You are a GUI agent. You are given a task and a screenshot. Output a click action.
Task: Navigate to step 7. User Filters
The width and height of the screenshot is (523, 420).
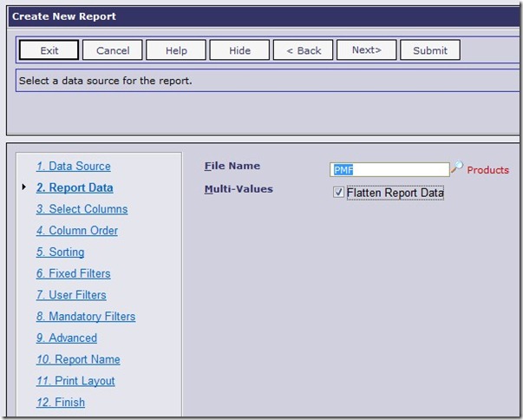[x=71, y=295]
